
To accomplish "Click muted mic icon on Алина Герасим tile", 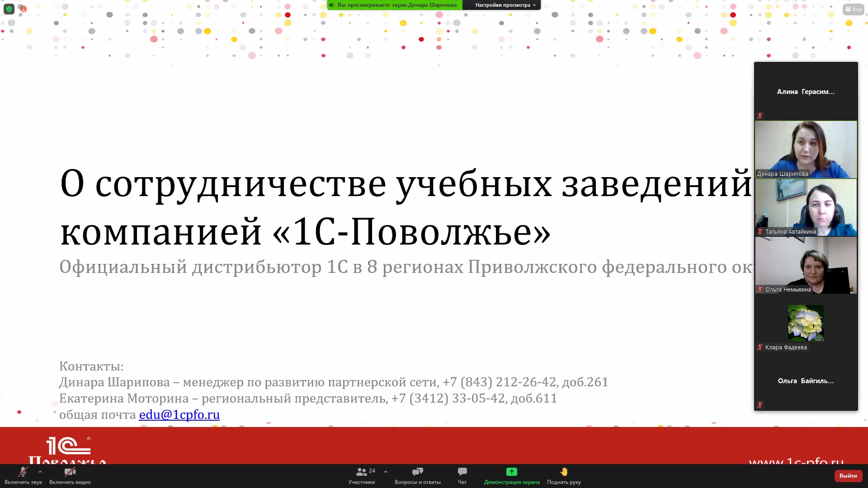I will coord(760,116).
